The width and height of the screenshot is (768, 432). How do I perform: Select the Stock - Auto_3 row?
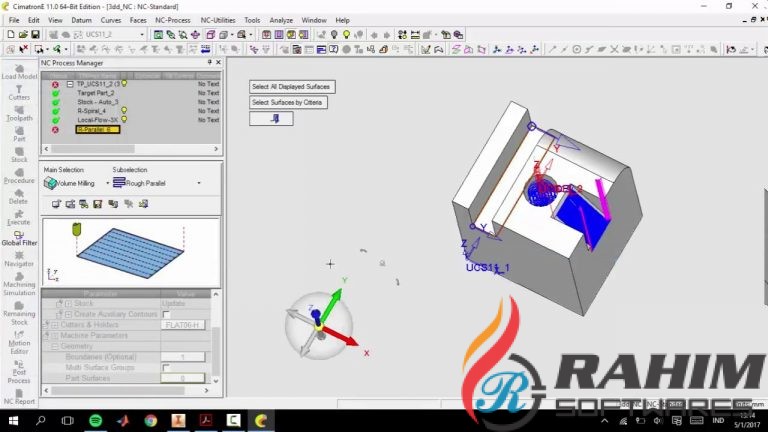(97, 102)
